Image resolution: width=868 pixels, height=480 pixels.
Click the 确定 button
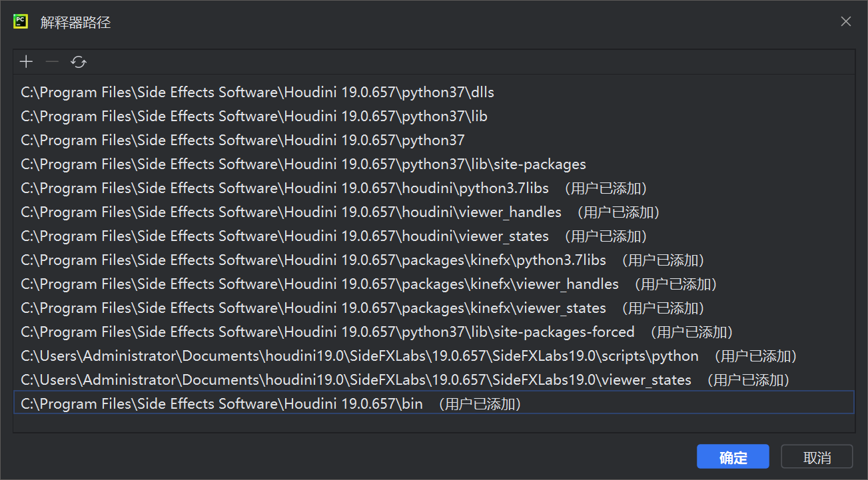(733, 457)
